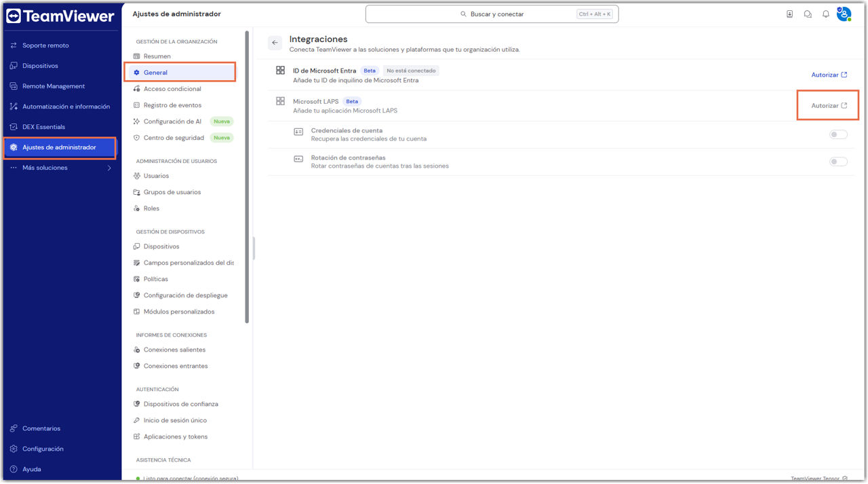Click Autorizar for Microsoft LAPS
The image size is (868, 484).
coord(829,106)
